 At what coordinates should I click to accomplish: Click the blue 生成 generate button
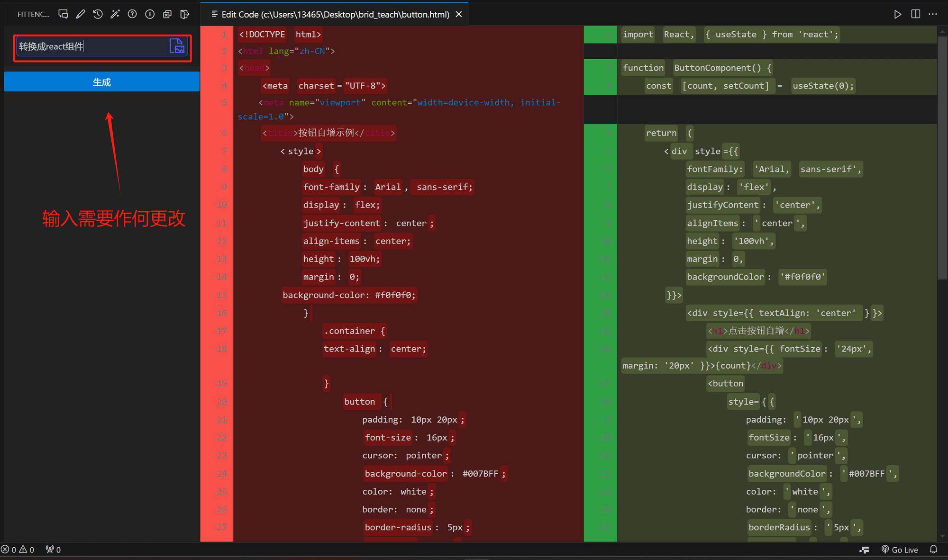[x=102, y=82]
